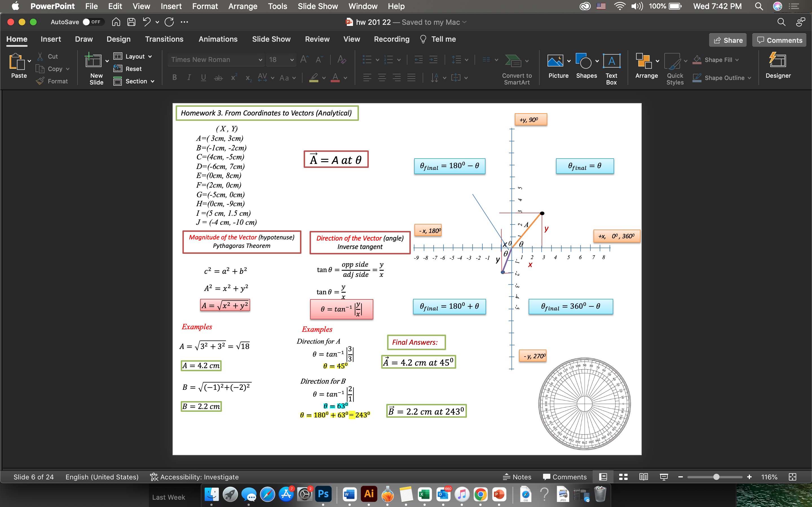The image size is (812, 507).
Task: Click the Save icon in title bar
Action: tap(131, 22)
